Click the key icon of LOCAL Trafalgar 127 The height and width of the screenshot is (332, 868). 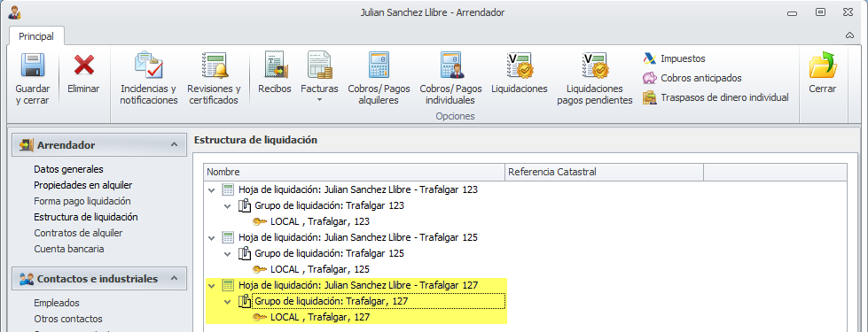260,318
